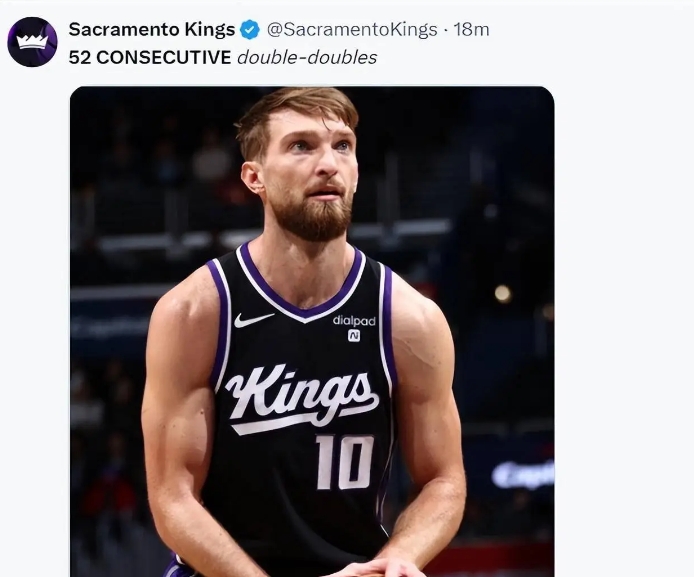Open the tweet via the 18m timestamp
This screenshot has height=577, width=694.
tap(472, 30)
